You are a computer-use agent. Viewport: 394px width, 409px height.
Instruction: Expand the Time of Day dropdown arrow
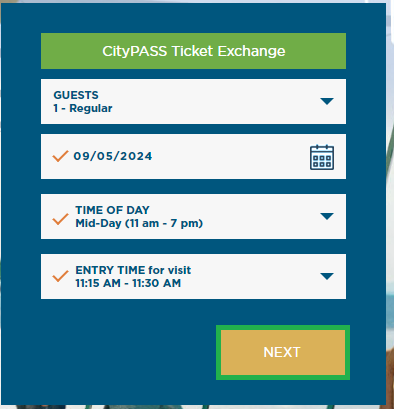click(327, 216)
